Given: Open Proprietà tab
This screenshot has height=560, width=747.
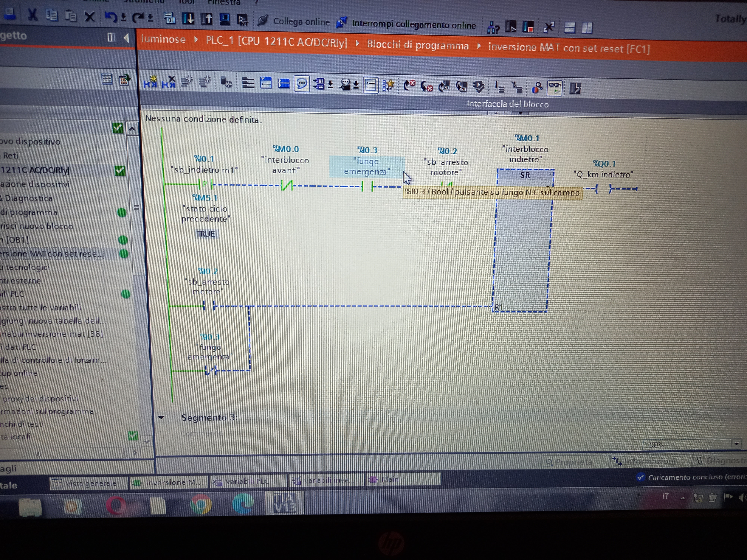Looking at the screenshot, I should pos(569,462).
